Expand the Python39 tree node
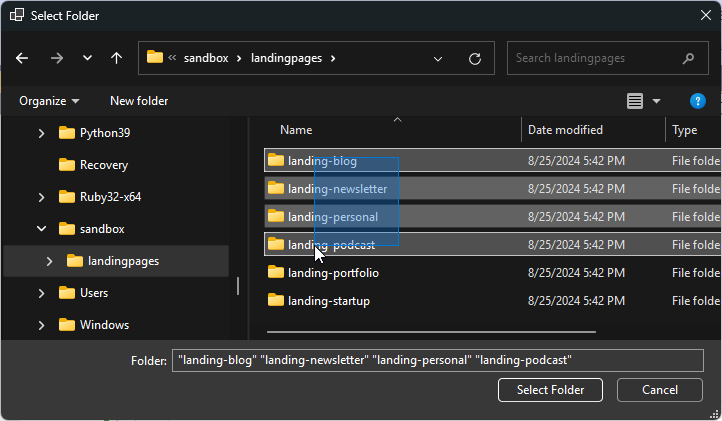The image size is (722, 421). 41,133
